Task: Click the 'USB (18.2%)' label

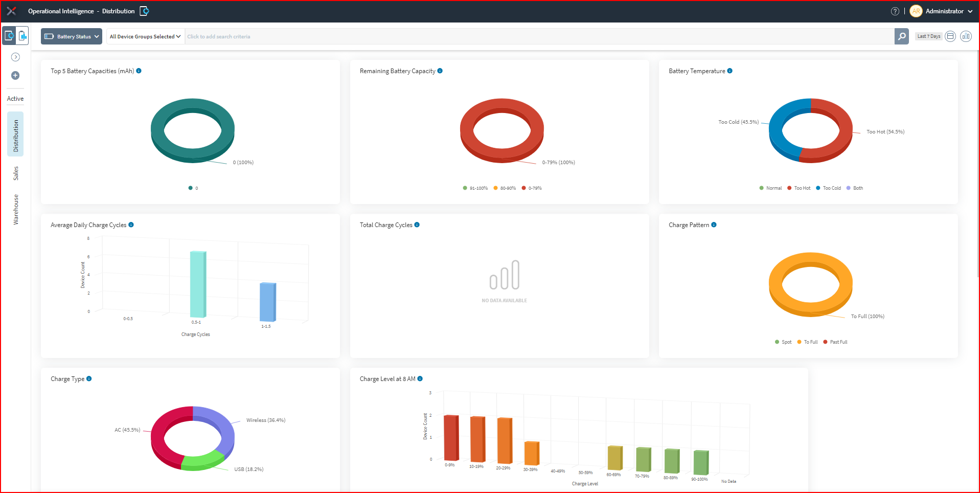Action: pos(249,469)
